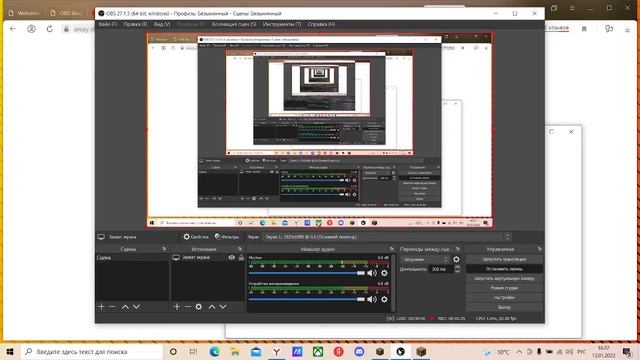Move scene down with arrow icon
Screen dimensions: 640x360
[136, 307]
